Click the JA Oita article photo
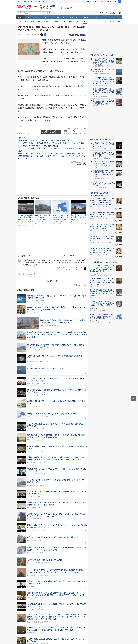 click(29, 49)
